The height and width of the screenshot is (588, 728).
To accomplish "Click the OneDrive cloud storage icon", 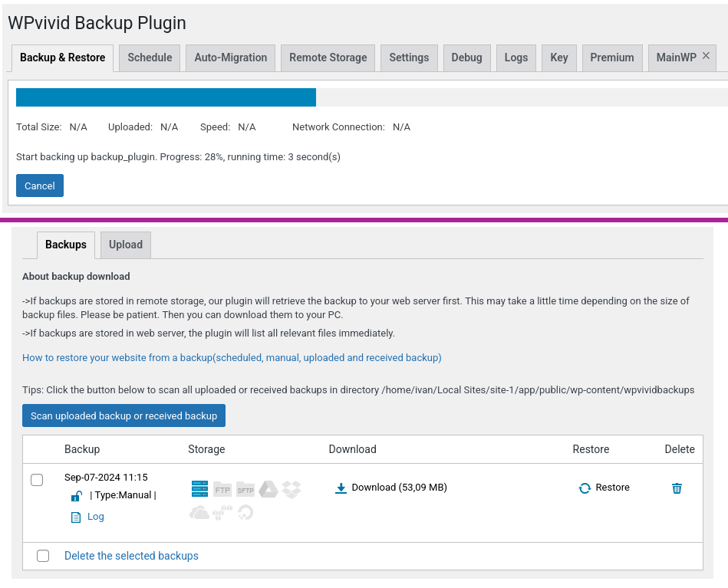I will [199, 512].
